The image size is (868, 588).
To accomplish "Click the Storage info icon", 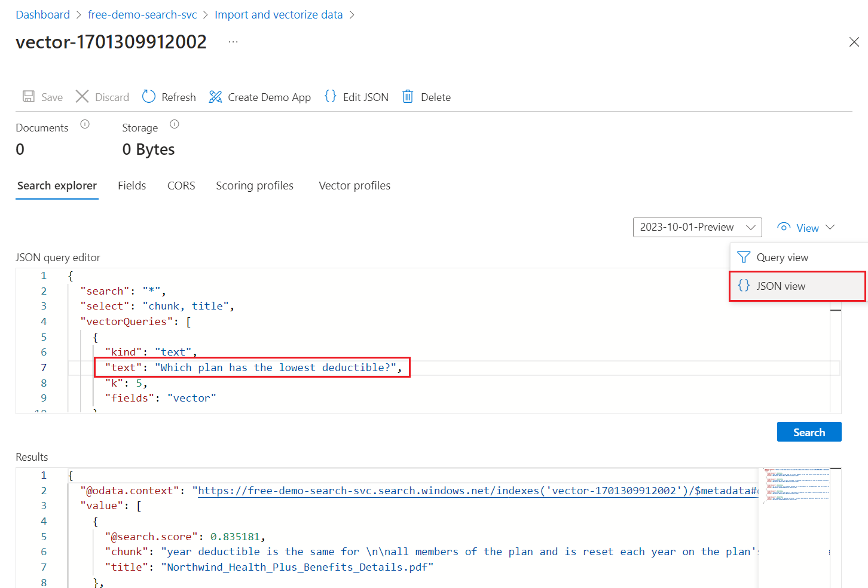I will (x=175, y=124).
